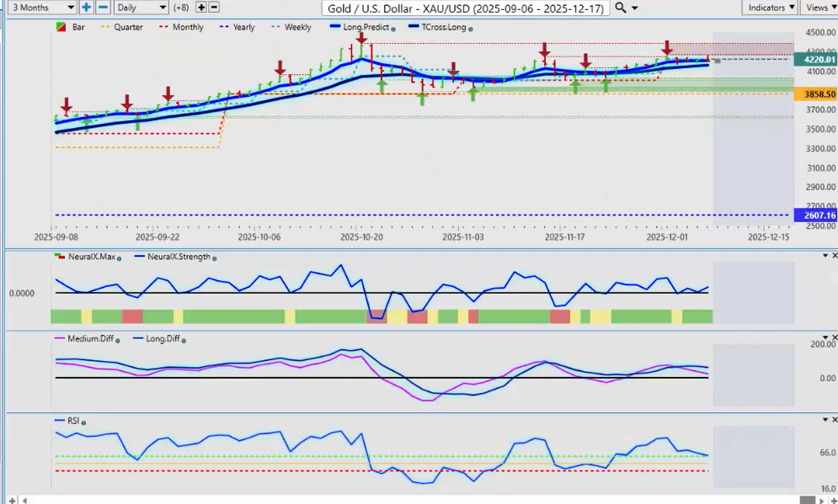Toggle NeuralX.Strength line in legend
Viewport: 838px width, 504px height.
click(x=179, y=257)
